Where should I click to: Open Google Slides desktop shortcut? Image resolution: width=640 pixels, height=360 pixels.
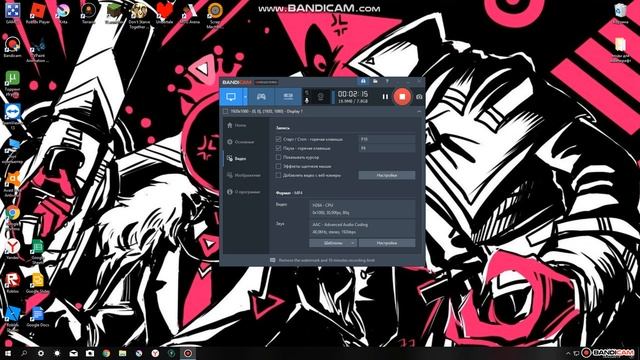click(38, 283)
